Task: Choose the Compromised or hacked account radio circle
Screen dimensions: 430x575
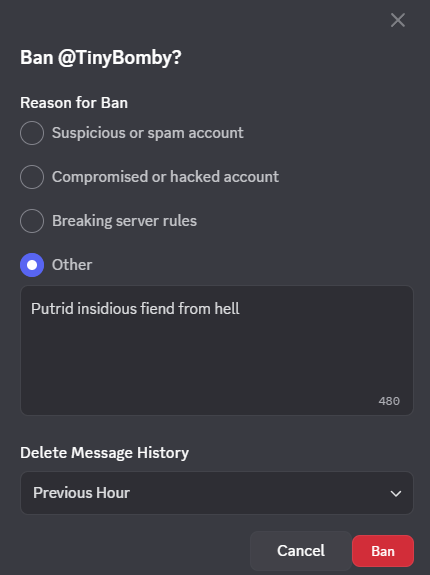Action: coord(32,177)
